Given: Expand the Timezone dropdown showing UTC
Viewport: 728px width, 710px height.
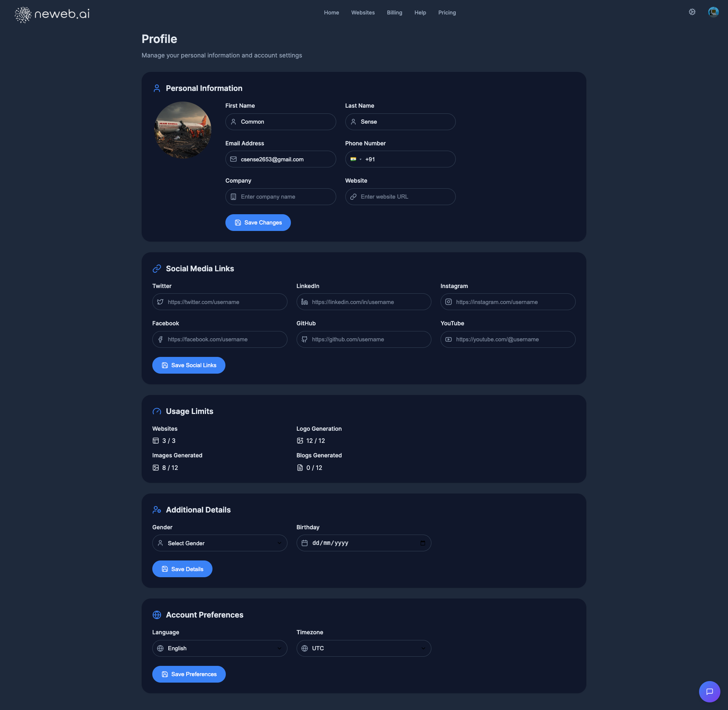Looking at the screenshot, I should [364, 648].
